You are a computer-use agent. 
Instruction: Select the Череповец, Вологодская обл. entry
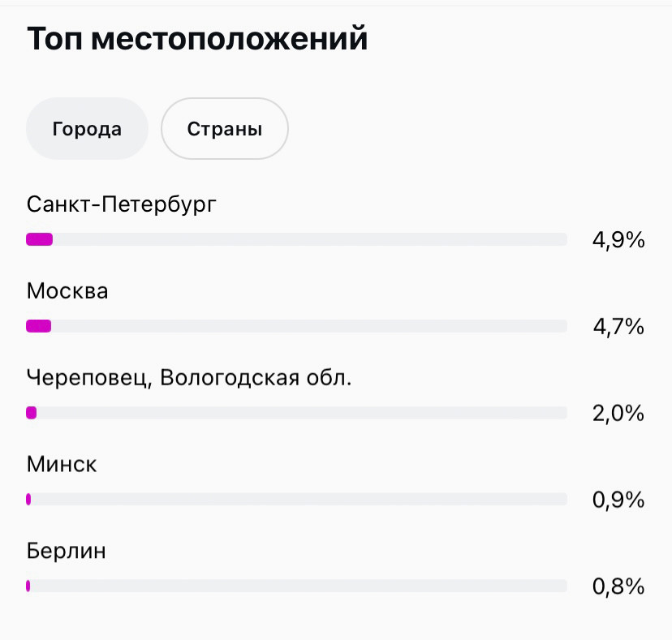[188, 377]
